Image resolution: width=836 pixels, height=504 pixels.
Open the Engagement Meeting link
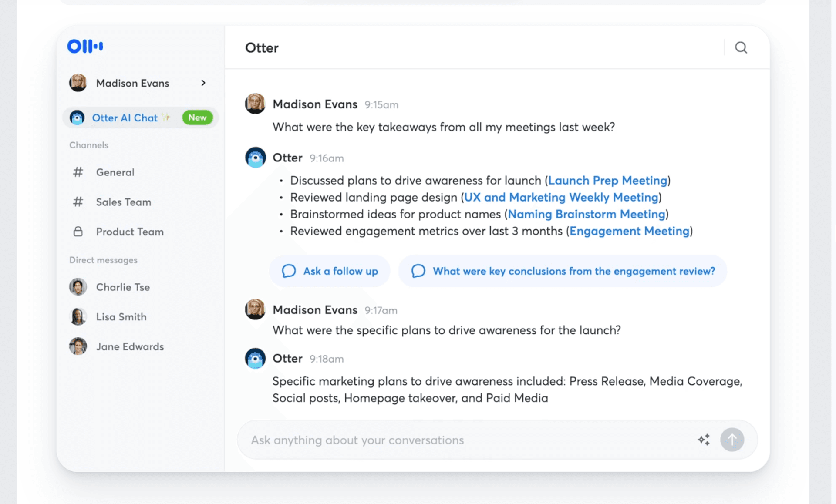[x=629, y=231]
